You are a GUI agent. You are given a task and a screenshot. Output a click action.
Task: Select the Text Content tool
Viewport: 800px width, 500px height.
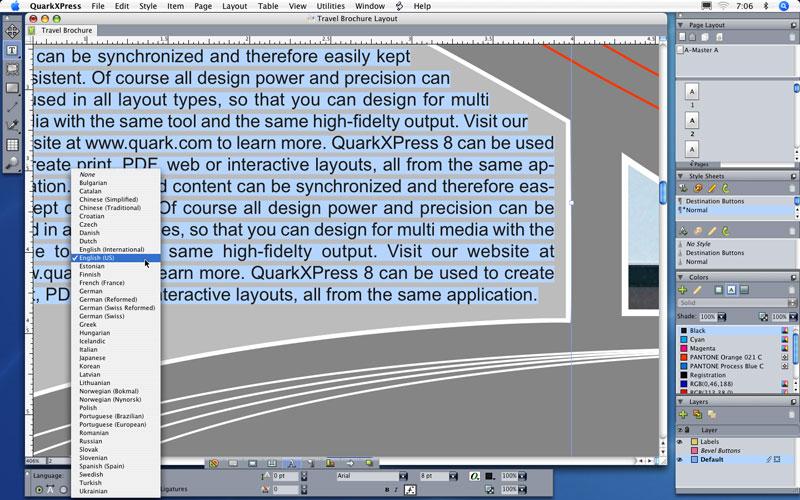[12, 50]
